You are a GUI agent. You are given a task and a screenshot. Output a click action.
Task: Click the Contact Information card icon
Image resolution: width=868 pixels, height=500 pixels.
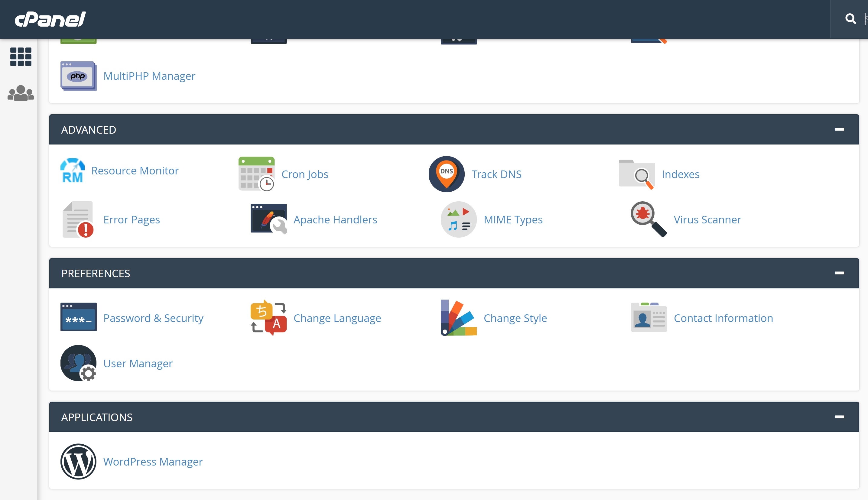pyautogui.click(x=649, y=317)
